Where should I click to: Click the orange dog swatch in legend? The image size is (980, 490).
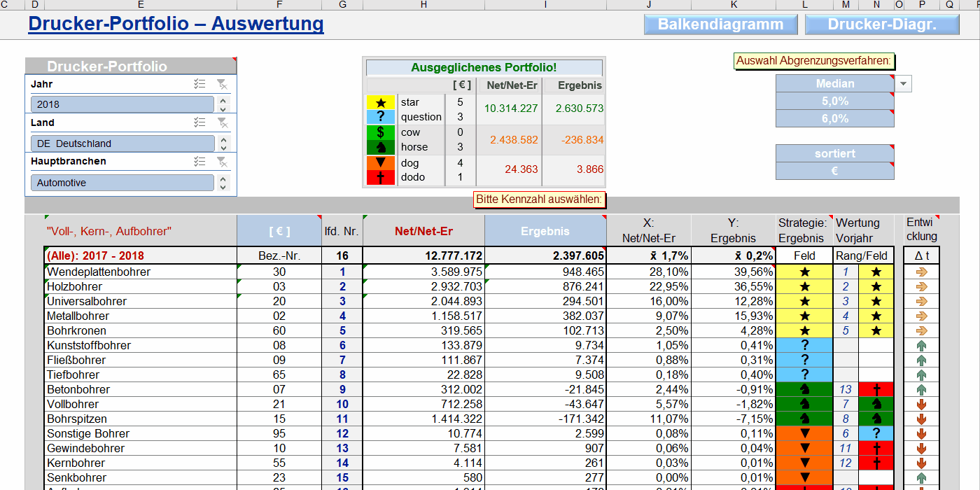(380, 163)
